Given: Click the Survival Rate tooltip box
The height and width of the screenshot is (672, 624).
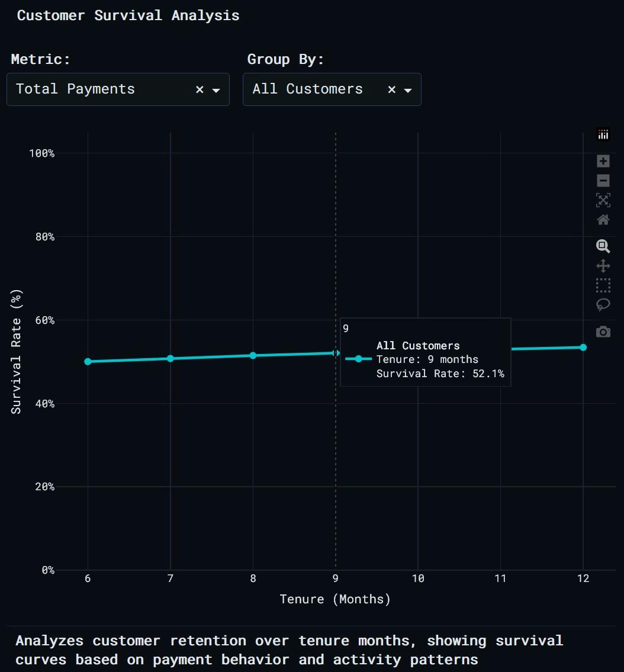Looking at the screenshot, I should (x=425, y=352).
